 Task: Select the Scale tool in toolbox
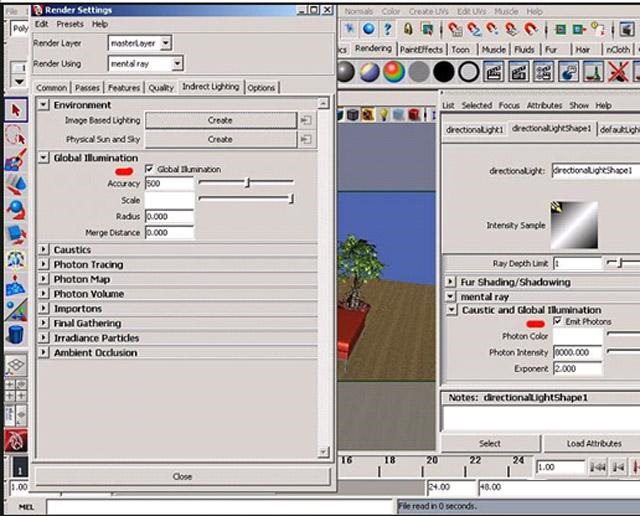point(16,235)
